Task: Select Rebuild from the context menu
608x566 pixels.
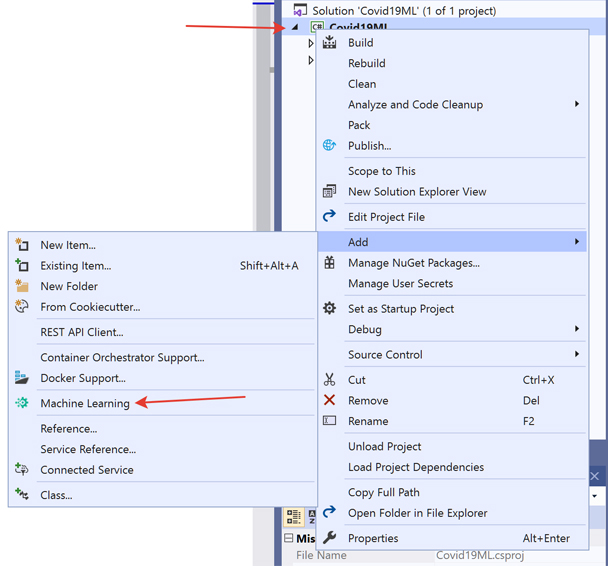Action: pos(366,63)
